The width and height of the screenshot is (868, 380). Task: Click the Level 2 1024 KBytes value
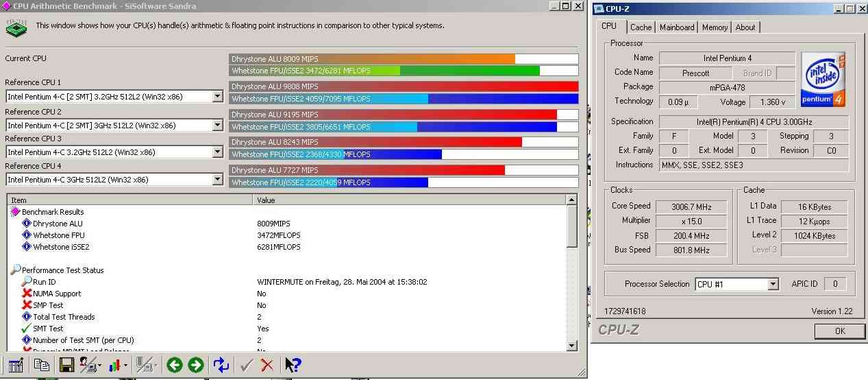[815, 235]
